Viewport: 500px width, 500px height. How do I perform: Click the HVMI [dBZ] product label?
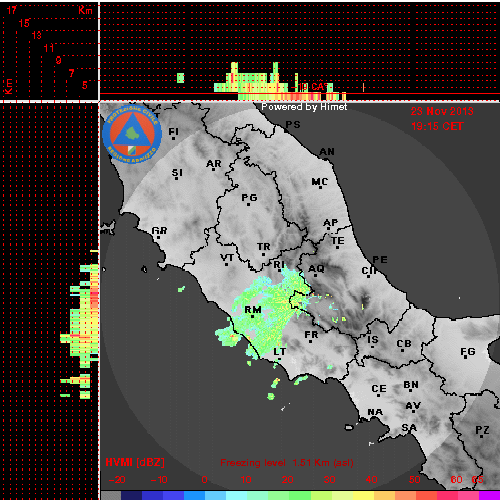click(x=135, y=462)
